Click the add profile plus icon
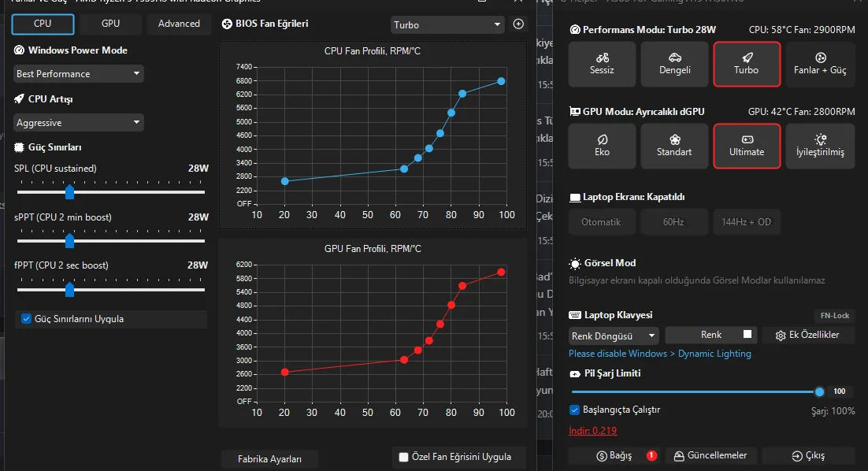This screenshot has height=471, width=868. [x=518, y=24]
